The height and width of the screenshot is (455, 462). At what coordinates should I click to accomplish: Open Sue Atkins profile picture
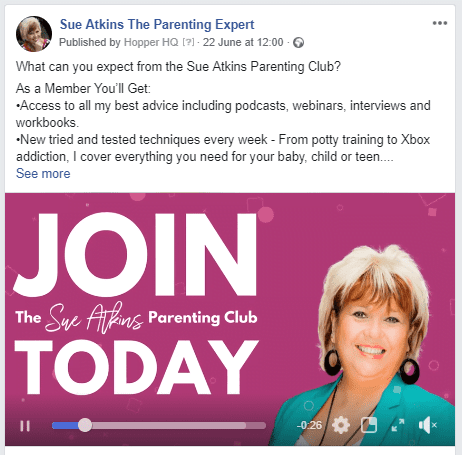[x=34, y=34]
